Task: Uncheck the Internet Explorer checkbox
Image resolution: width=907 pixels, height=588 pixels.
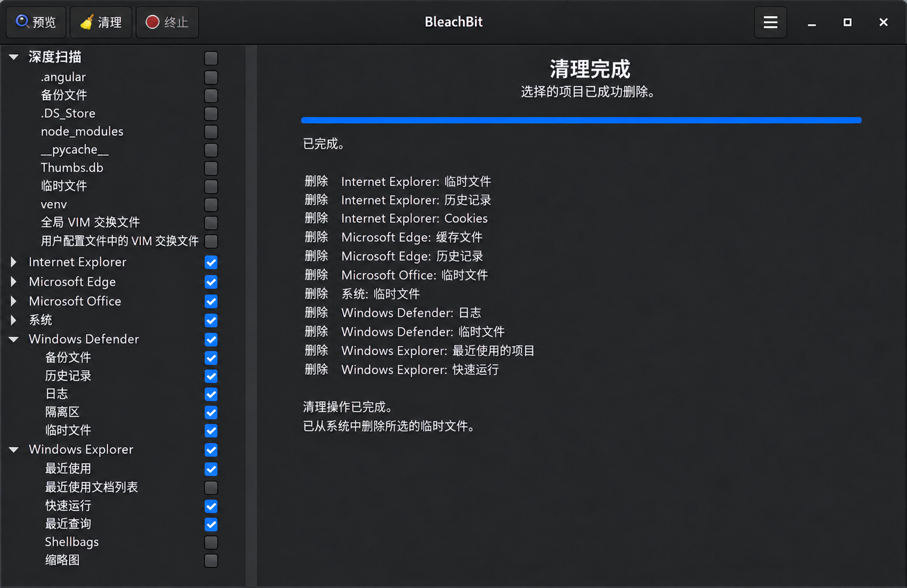Action: click(211, 263)
